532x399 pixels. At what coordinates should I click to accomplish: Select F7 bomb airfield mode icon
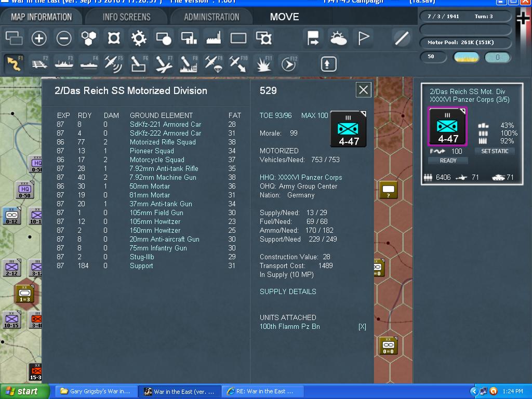pyautogui.click(x=164, y=64)
